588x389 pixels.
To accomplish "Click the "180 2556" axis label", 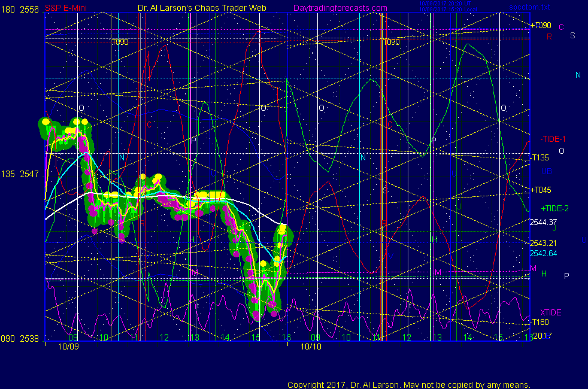I will pos(20,10).
